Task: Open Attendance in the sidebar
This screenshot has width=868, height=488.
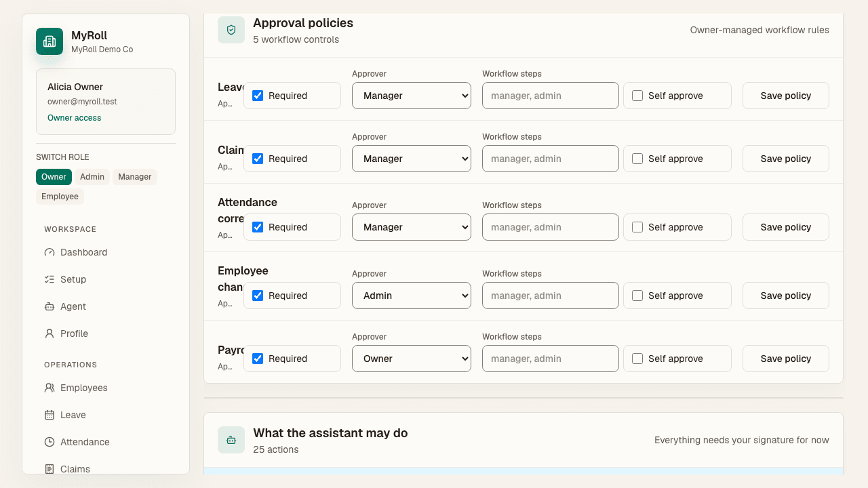Action: point(106,442)
